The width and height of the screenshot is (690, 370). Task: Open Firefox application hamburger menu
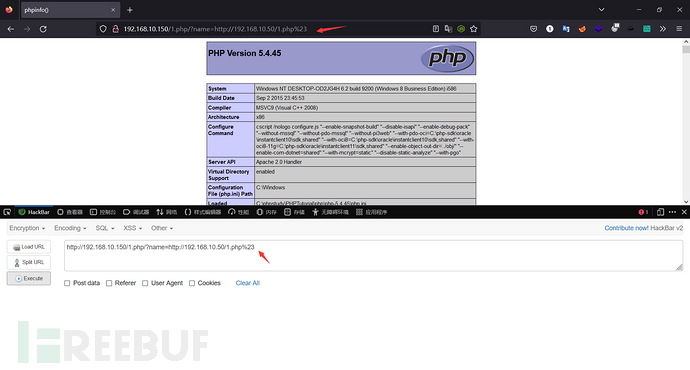(x=679, y=29)
